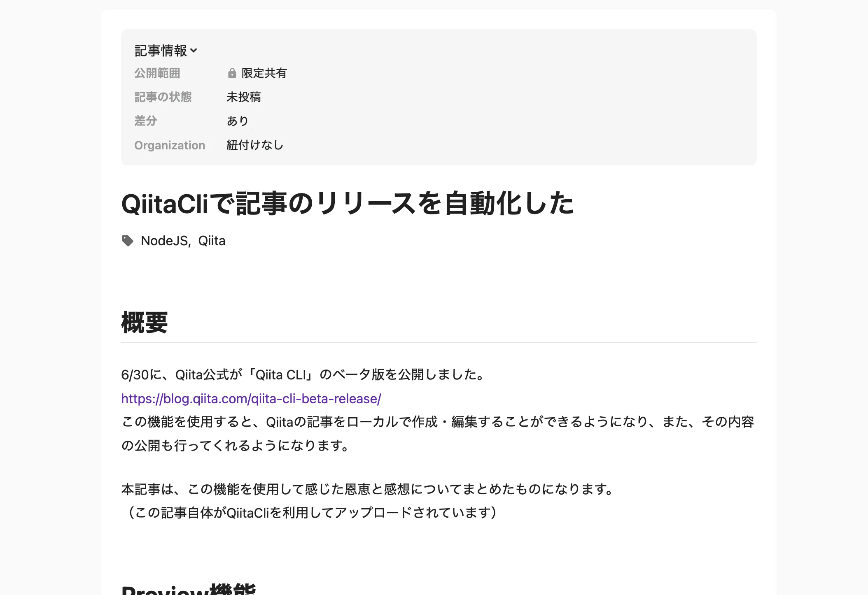Screen dimensions: 868x595
Task: Click the Organization label
Action: [x=170, y=145]
